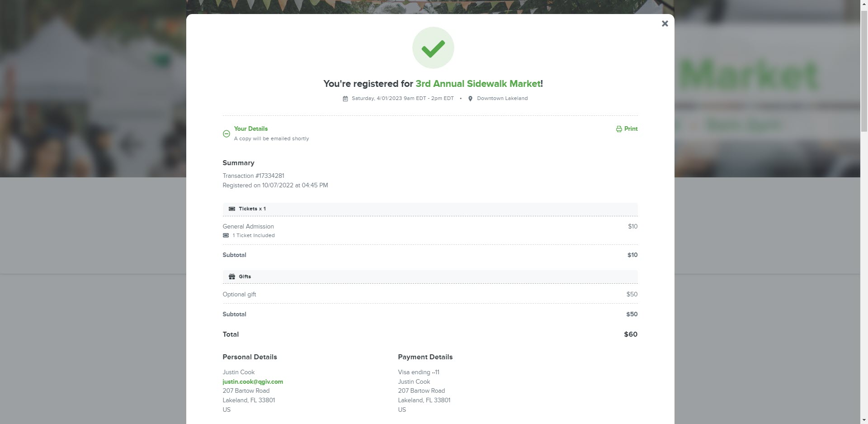The image size is (868, 424).
Task: Click the Transaction #17334281 text
Action: [253, 176]
